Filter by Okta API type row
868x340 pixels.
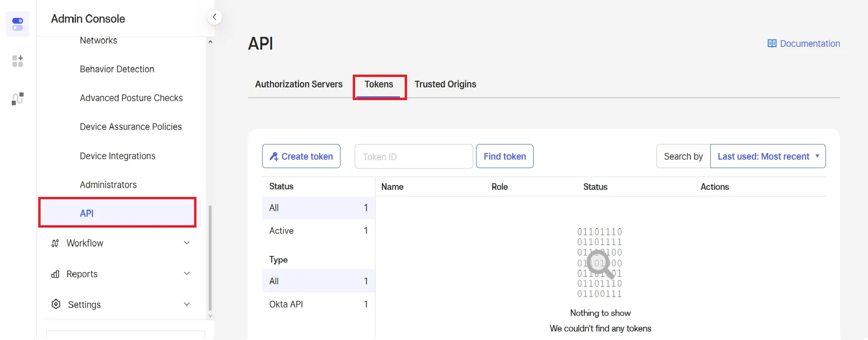[x=318, y=304]
